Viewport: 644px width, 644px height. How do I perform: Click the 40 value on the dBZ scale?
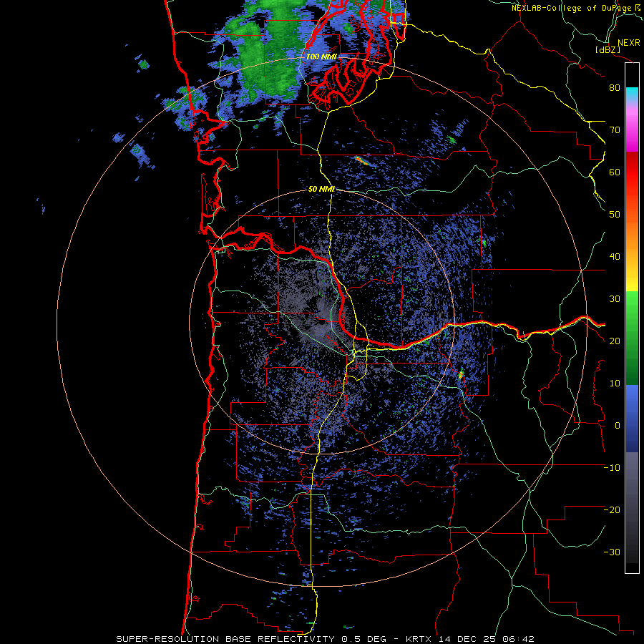615,257
